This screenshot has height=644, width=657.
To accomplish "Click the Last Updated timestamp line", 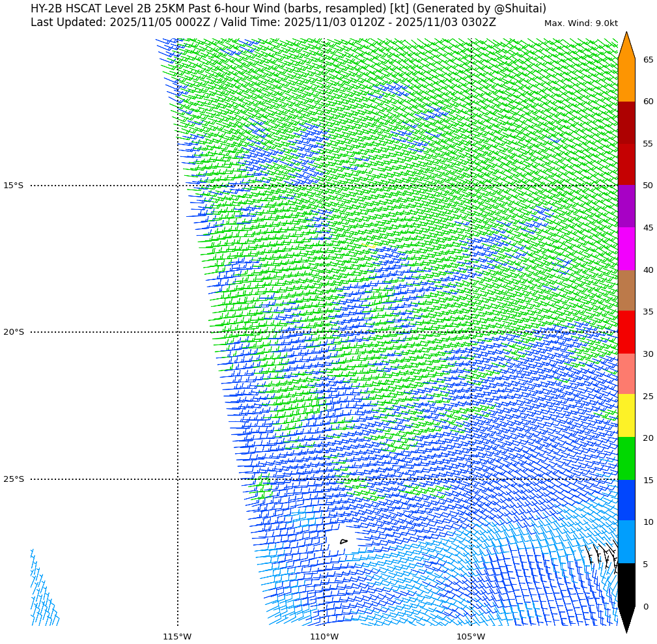I will [x=263, y=22].
